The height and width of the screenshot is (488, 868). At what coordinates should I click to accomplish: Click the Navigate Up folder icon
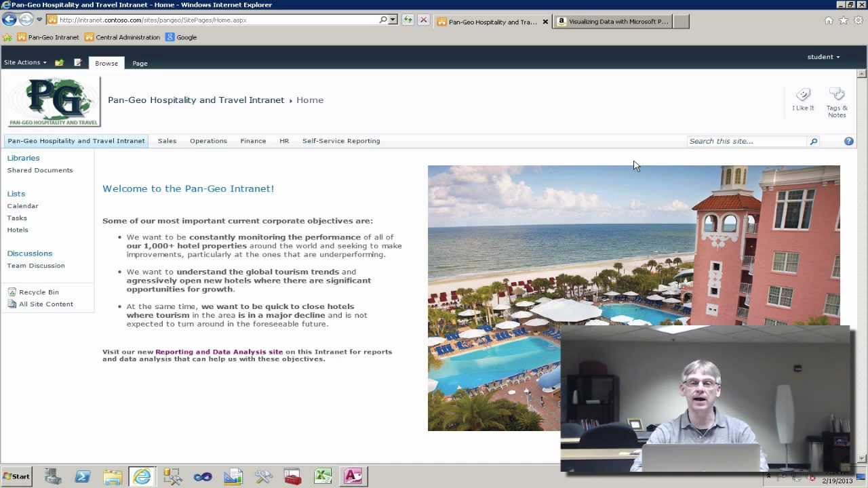pos(59,62)
